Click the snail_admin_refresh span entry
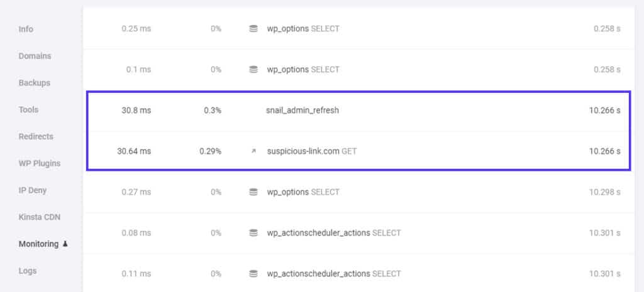 [x=303, y=111]
